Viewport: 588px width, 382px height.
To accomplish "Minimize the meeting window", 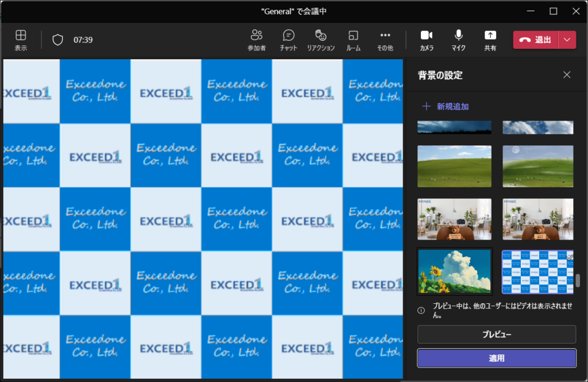I will [531, 11].
